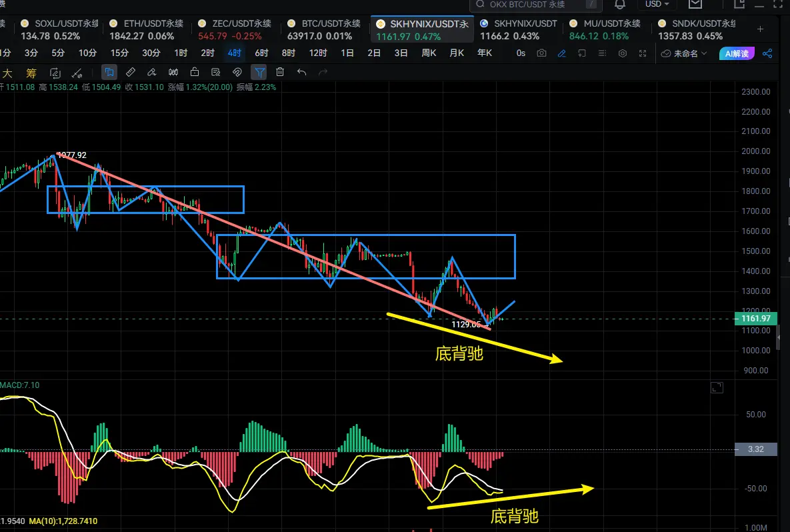Select the 2日 timeframe
This screenshot has height=532, width=790.
tap(374, 53)
